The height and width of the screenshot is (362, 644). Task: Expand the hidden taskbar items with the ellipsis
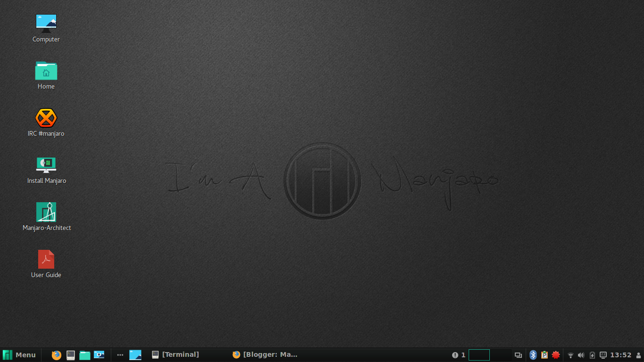pyautogui.click(x=120, y=355)
